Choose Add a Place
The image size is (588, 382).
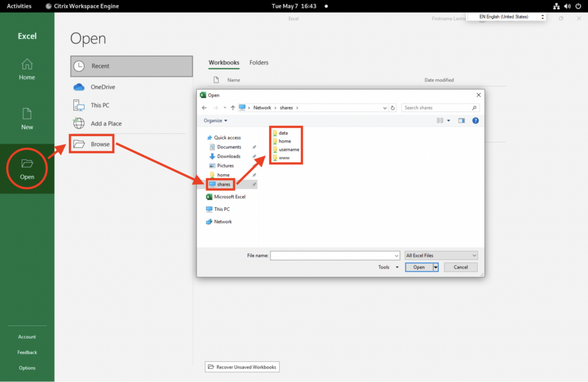(98, 124)
